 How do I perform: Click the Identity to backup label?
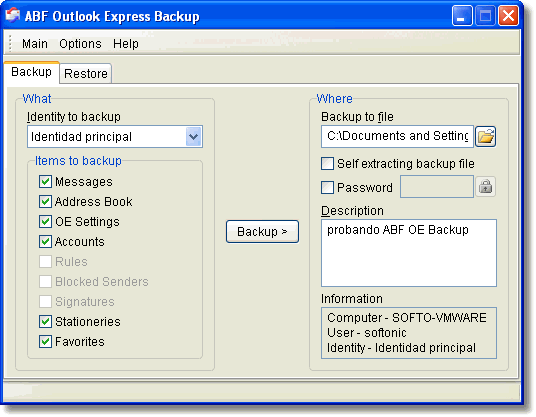coord(74,117)
